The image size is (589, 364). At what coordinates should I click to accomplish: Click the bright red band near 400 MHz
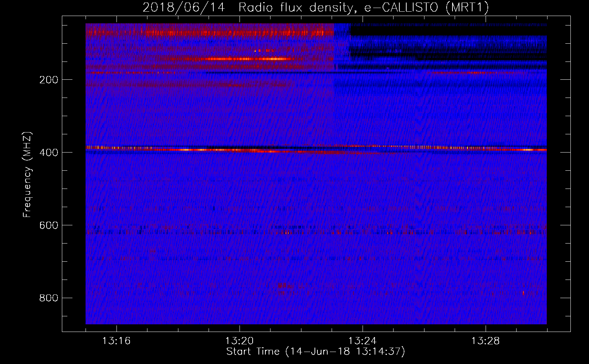316,149
